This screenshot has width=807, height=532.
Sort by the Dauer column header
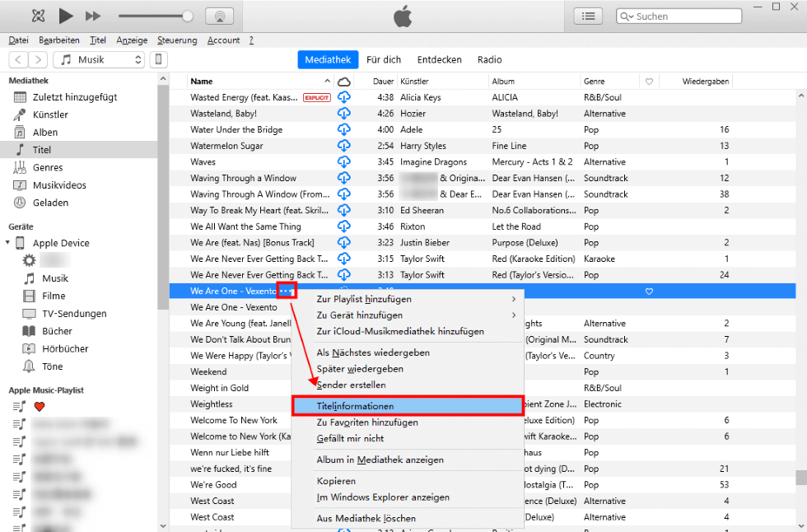tap(384, 82)
